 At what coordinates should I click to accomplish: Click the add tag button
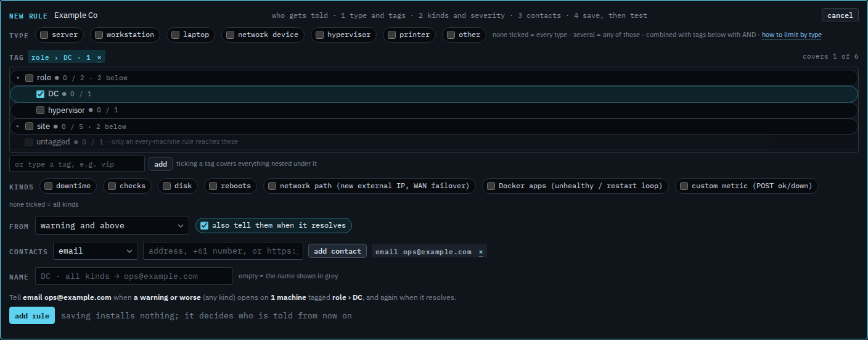pos(160,164)
